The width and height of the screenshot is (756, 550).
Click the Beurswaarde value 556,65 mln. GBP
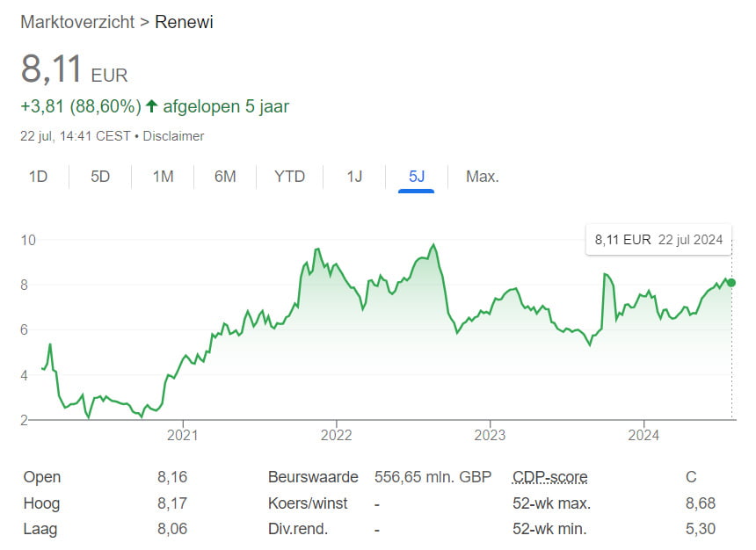[433, 477]
